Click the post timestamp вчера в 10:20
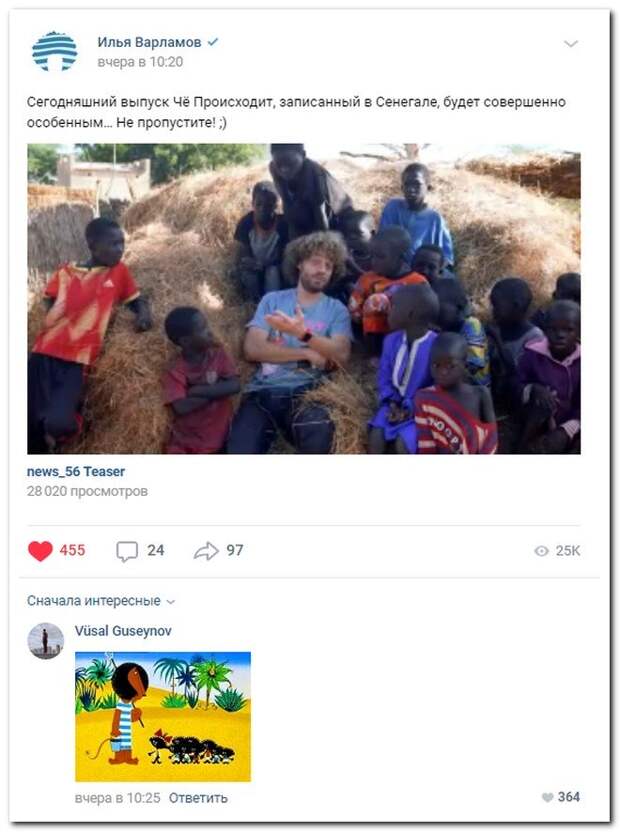The height and width of the screenshot is (832, 620). 140,62
